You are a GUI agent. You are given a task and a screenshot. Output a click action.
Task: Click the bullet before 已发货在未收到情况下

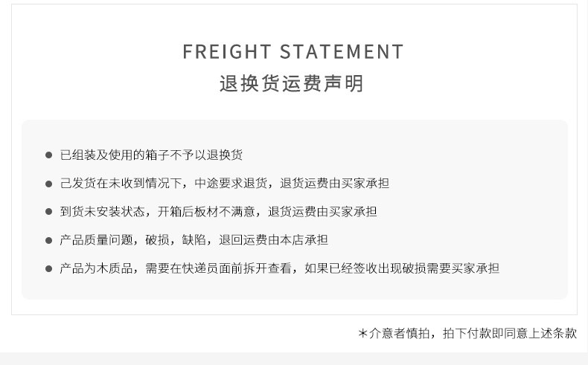point(48,184)
